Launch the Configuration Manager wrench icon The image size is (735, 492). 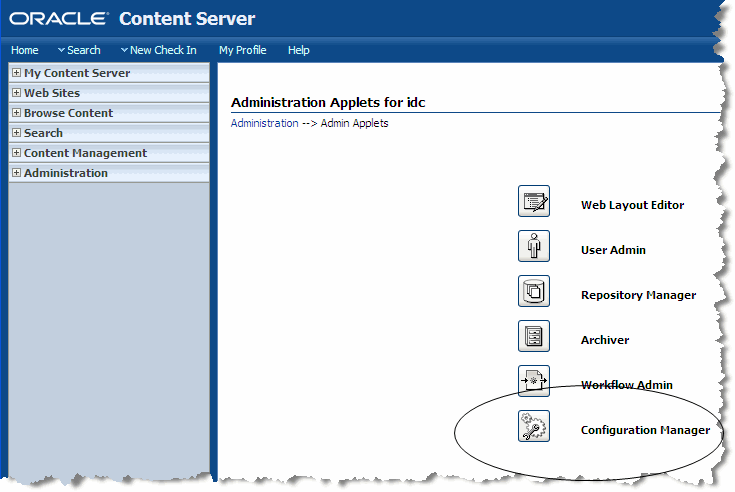coord(533,426)
